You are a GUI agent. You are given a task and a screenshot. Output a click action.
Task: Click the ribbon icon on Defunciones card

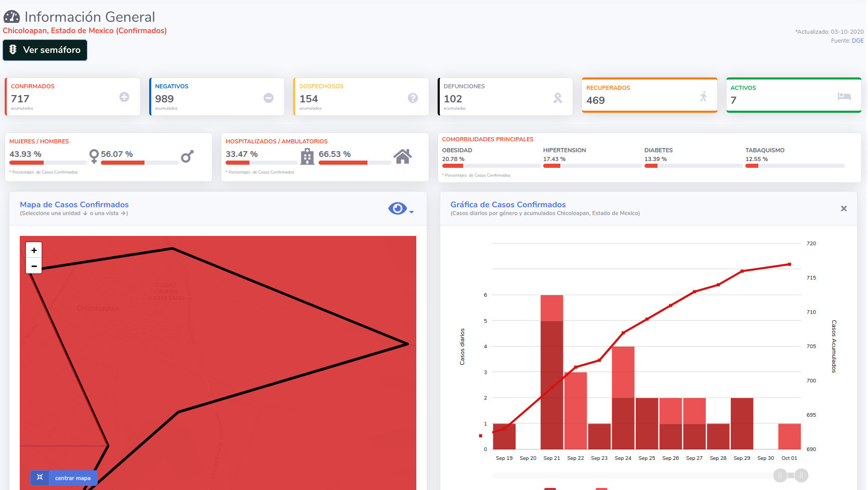(x=558, y=98)
